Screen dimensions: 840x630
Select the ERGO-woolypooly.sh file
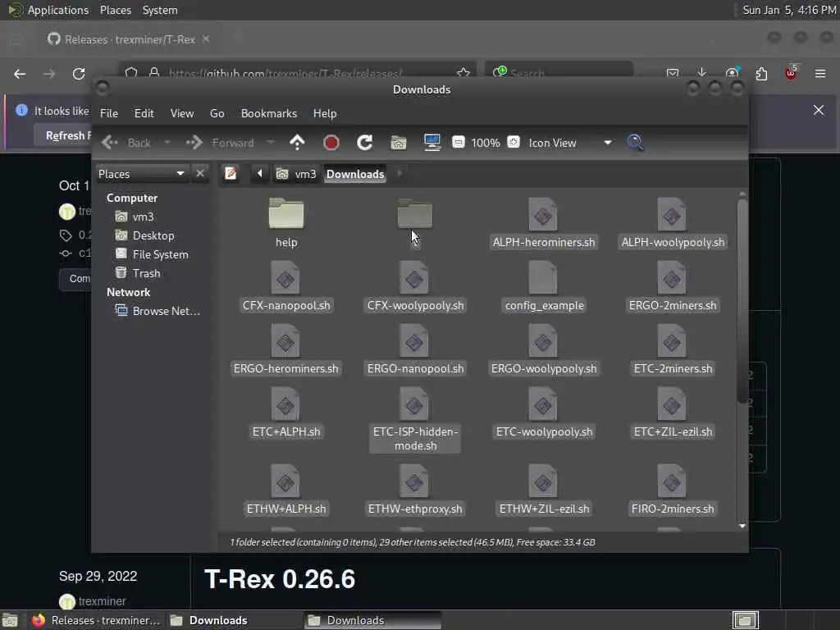tap(544, 349)
